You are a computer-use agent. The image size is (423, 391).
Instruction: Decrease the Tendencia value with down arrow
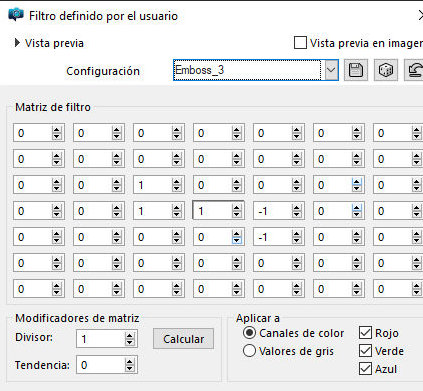pos(129,368)
